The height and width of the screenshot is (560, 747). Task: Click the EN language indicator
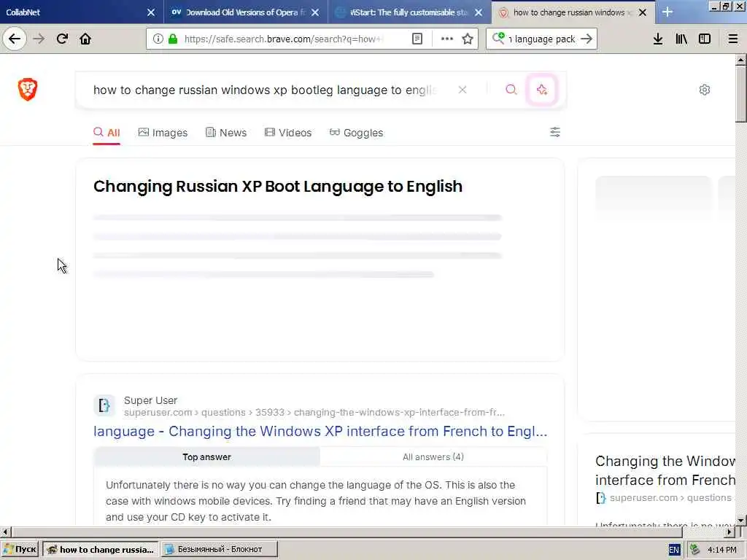(673, 550)
